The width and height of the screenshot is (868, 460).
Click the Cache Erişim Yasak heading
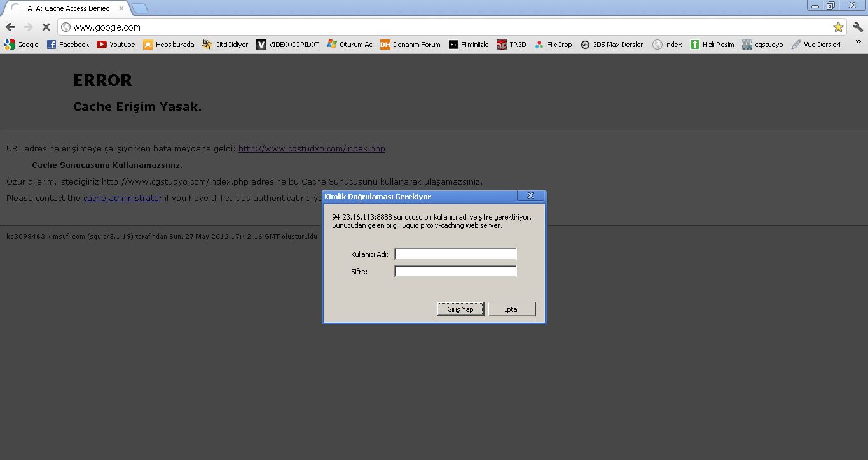pyautogui.click(x=137, y=107)
